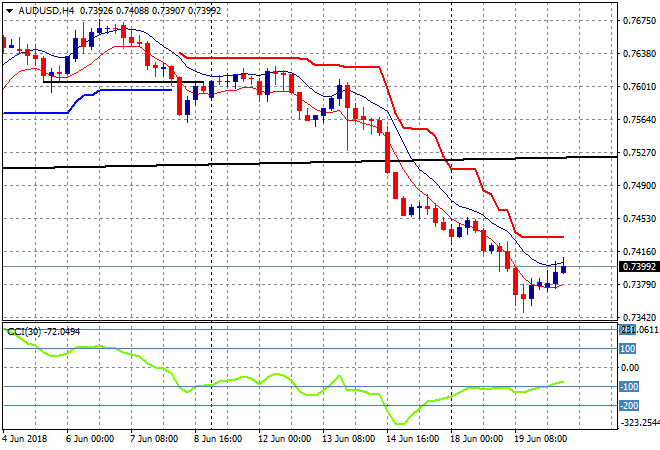Viewport: 660px width, 450px height.
Task: Click the 0.75640 price axis label
Action: point(639,120)
